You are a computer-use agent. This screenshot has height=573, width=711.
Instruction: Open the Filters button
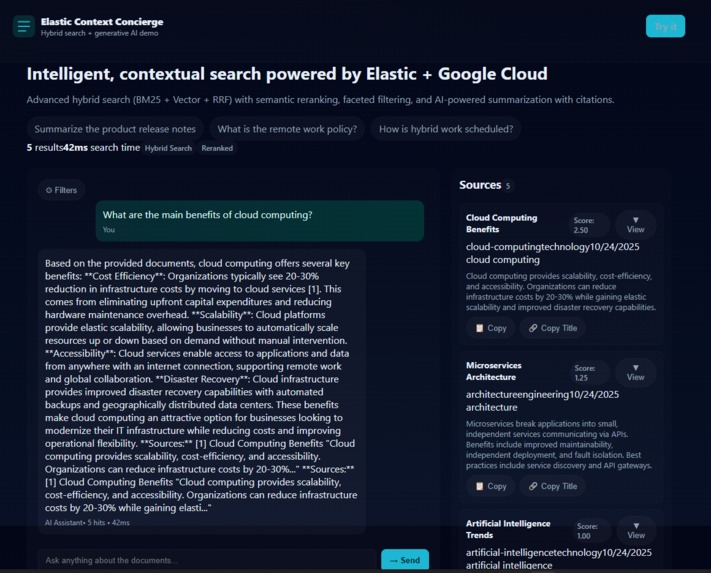pos(61,190)
